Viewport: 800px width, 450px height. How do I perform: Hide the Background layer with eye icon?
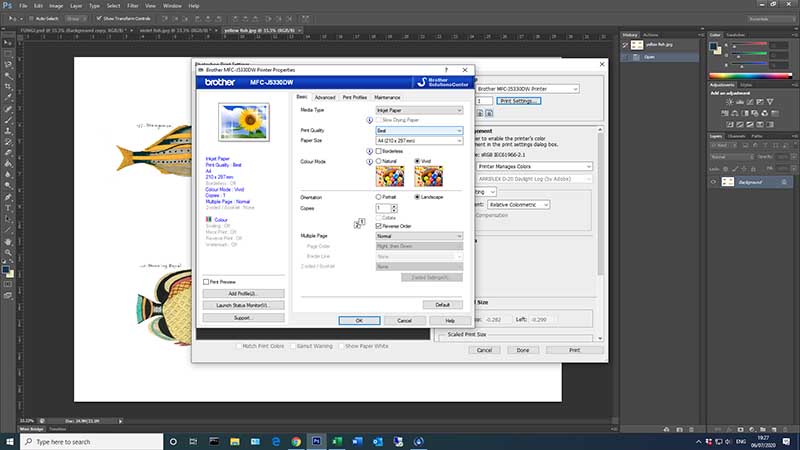[x=714, y=183]
